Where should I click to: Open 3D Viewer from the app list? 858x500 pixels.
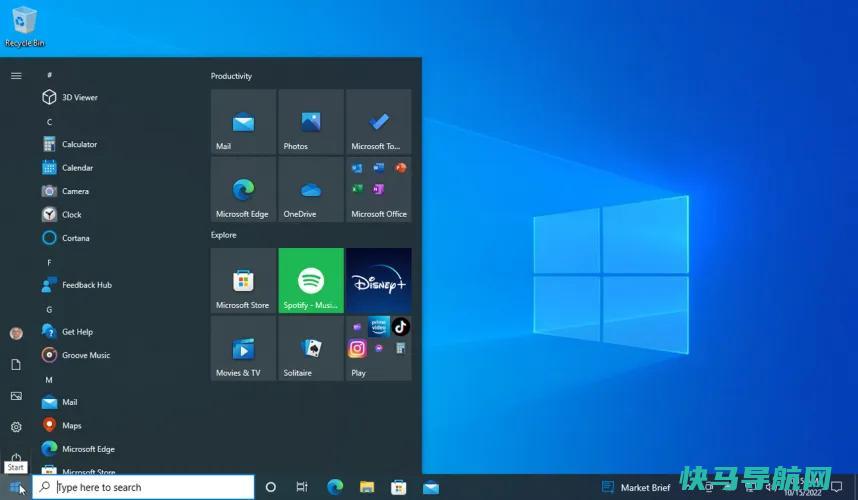point(70,97)
